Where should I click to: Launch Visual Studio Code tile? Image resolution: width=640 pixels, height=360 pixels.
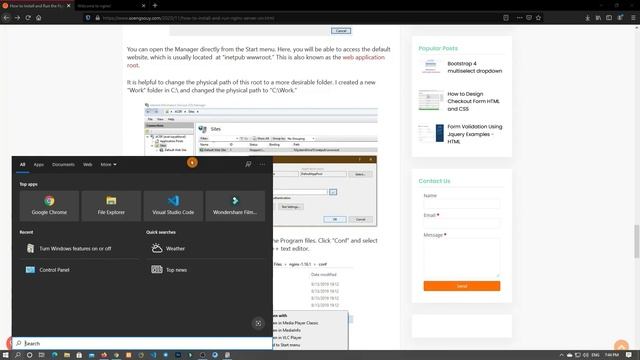click(173, 206)
